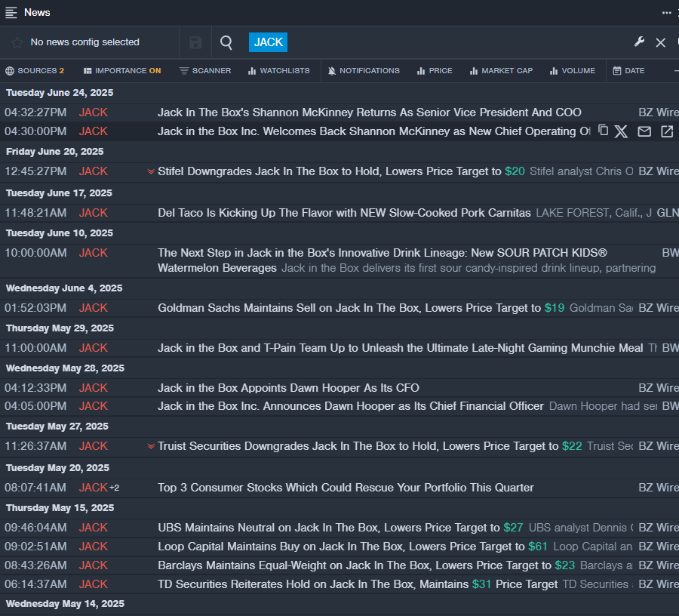
Task: Open SOUR PATCH KIDS Watermelon Beverages headline
Action: [383, 260]
